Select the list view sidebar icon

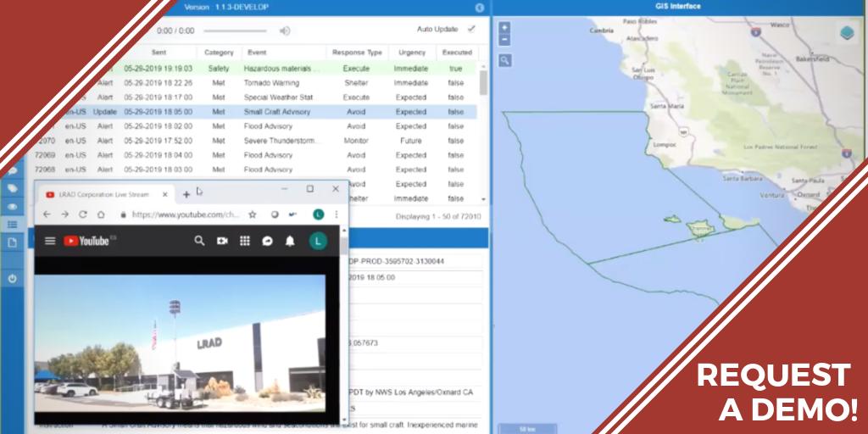pyautogui.click(x=12, y=225)
